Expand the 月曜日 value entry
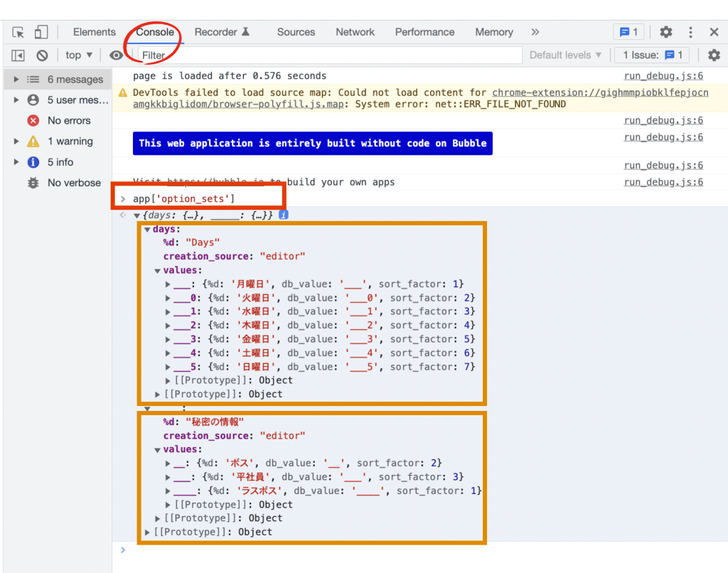This screenshot has width=728, height=573. click(x=168, y=284)
